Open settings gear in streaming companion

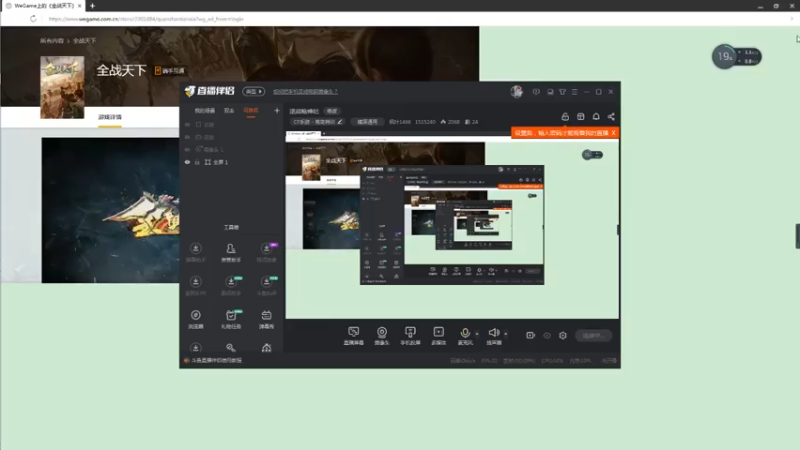click(563, 335)
